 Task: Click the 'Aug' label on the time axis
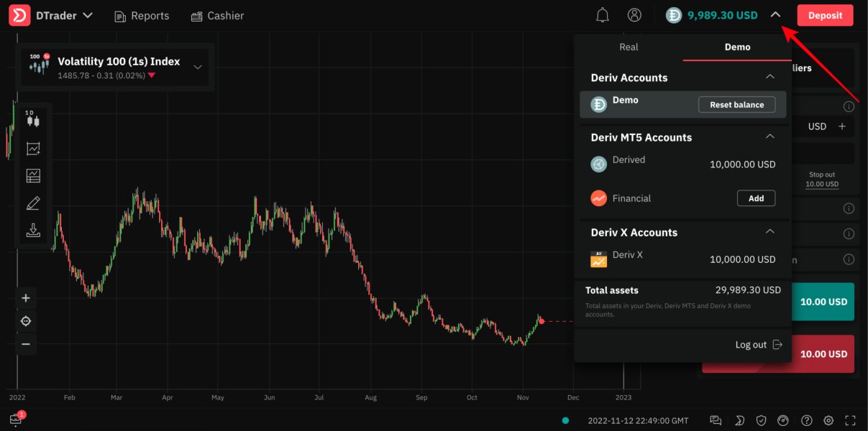370,397
